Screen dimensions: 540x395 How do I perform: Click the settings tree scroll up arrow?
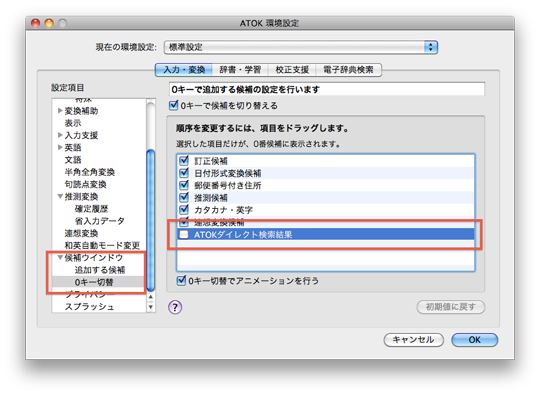[150, 297]
